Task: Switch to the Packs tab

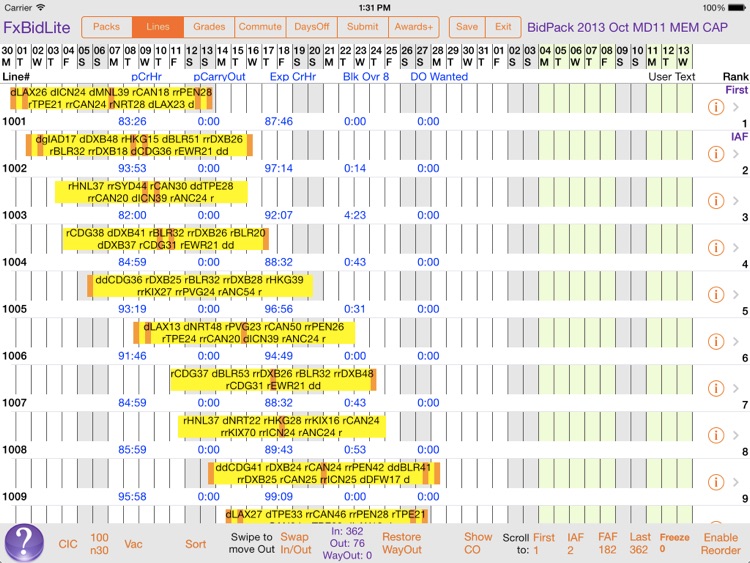Action: (107, 27)
